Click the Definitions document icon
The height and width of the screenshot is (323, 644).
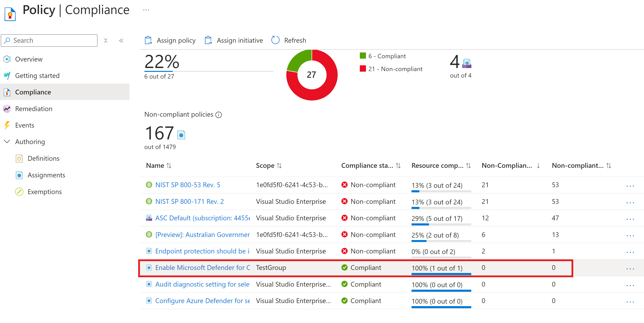click(x=19, y=159)
